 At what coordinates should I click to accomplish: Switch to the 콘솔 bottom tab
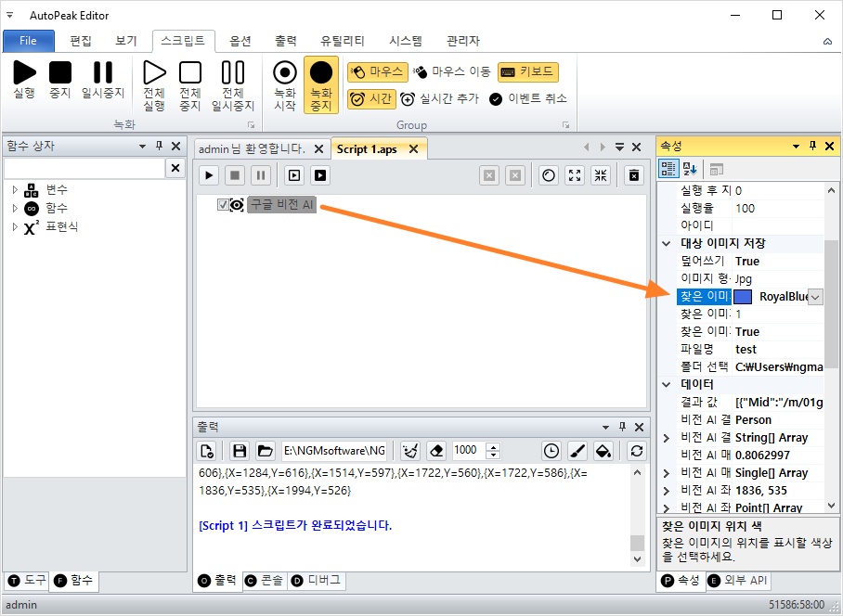265,581
